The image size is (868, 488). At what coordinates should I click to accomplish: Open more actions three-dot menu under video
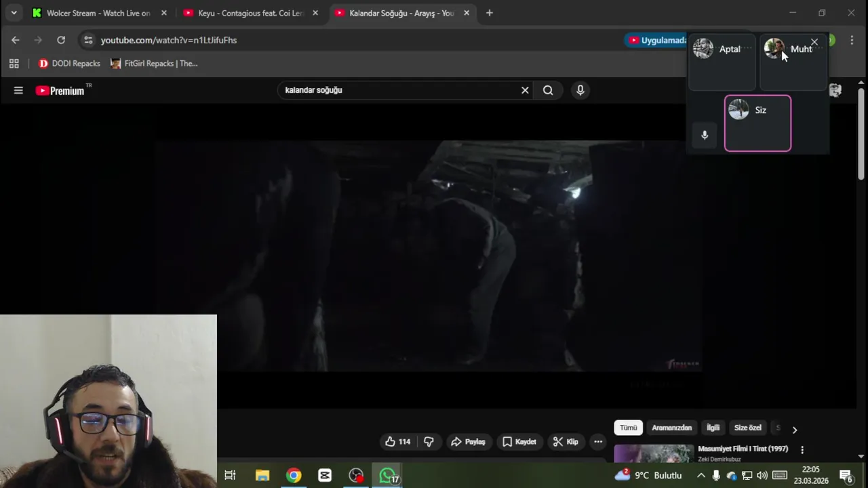[x=598, y=441]
